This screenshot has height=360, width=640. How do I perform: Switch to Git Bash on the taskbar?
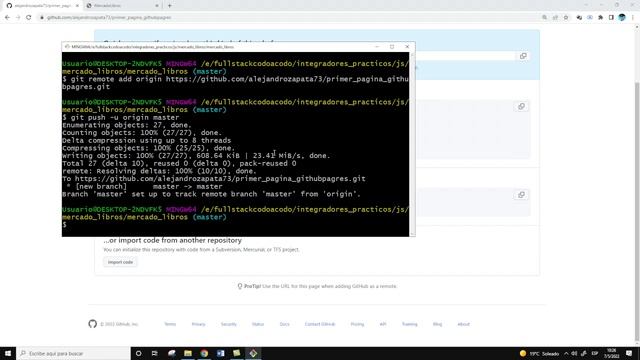tap(253, 353)
